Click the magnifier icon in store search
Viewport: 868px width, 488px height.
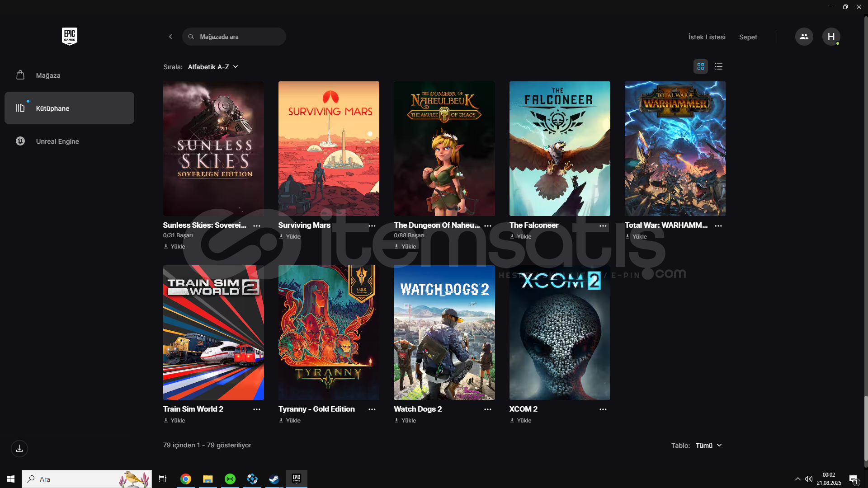(191, 37)
